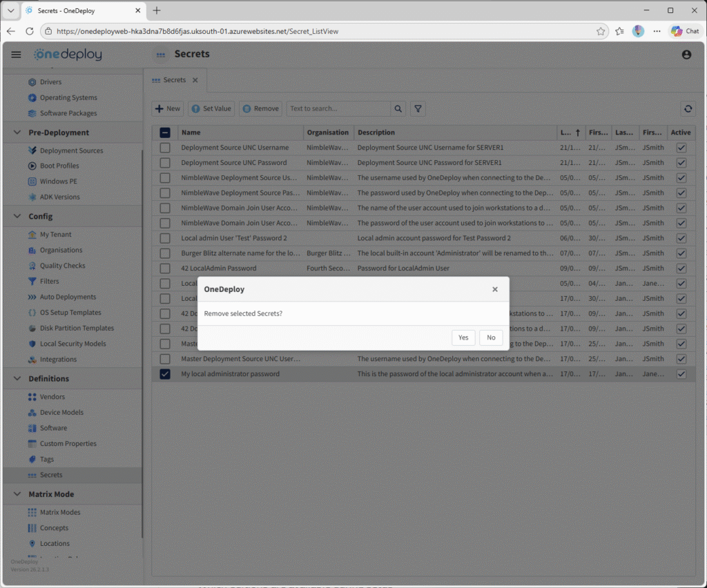This screenshot has height=588, width=707.
Task: Collapse the Matrix Mode section
Action: click(17, 494)
